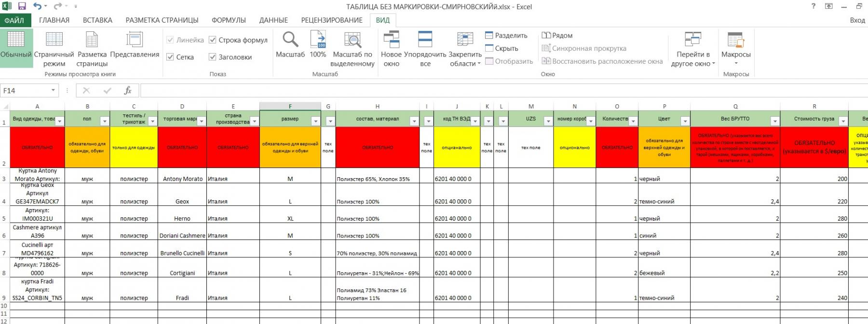Click the Undo arrow icon
868x324 pixels.
[37, 6]
